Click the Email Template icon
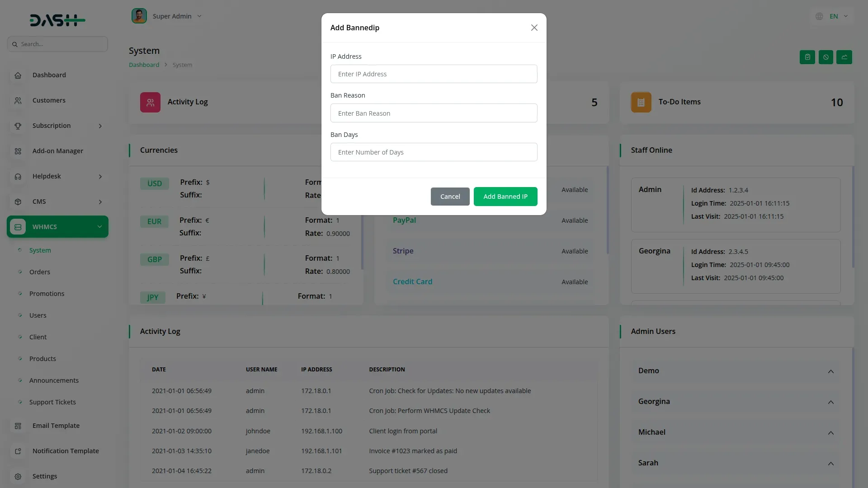Screen dimensions: 868x488 [18, 426]
